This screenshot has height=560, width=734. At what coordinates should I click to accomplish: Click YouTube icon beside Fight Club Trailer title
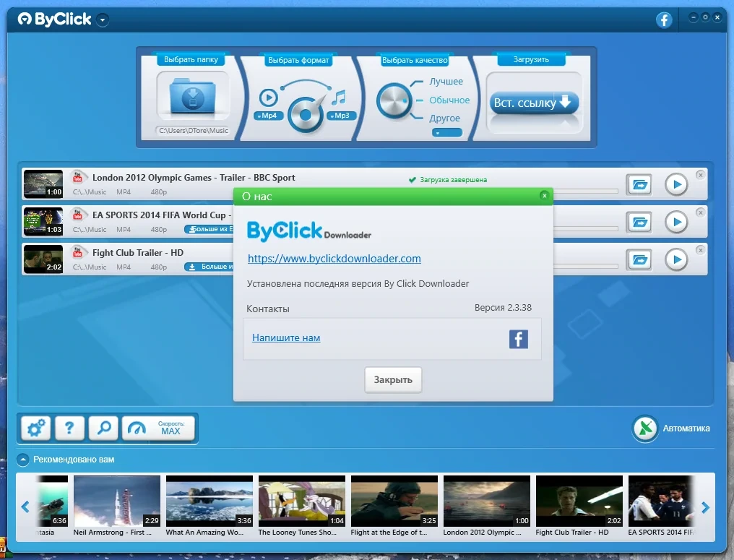pos(78,252)
